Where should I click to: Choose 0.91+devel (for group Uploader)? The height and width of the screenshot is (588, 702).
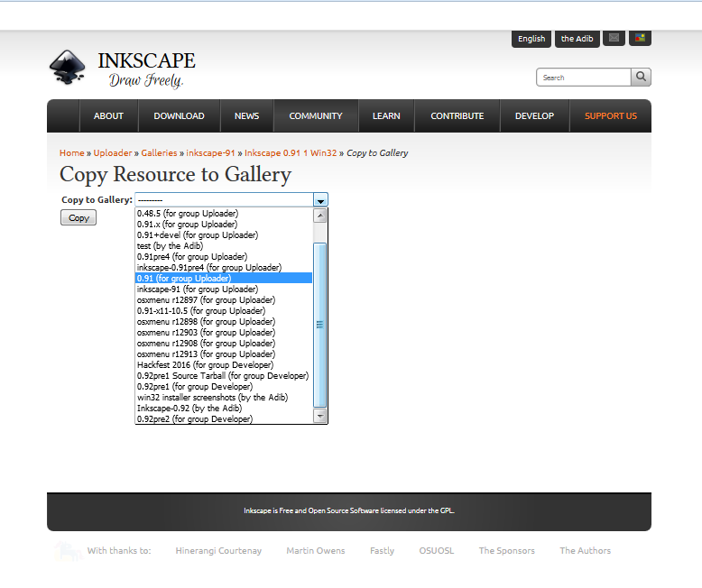(x=224, y=235)
